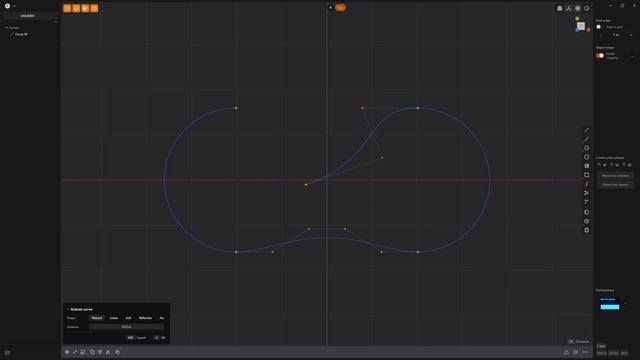The height and width of the screenshot is (360, 640).
Task: Select Curve 19 in outliner
Action: pos(21,34)
